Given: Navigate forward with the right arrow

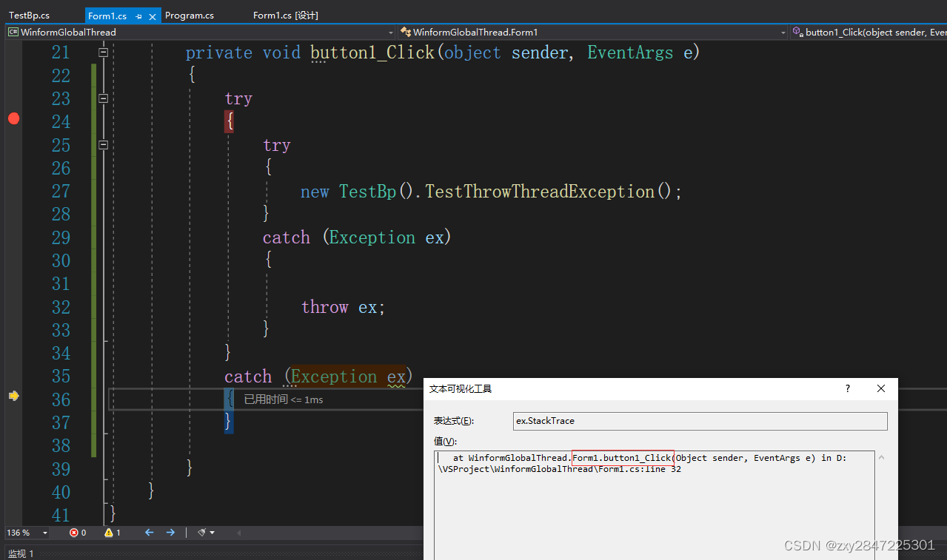Looking at the screenshot, I should pyautogui.click(x=170, y=533).
